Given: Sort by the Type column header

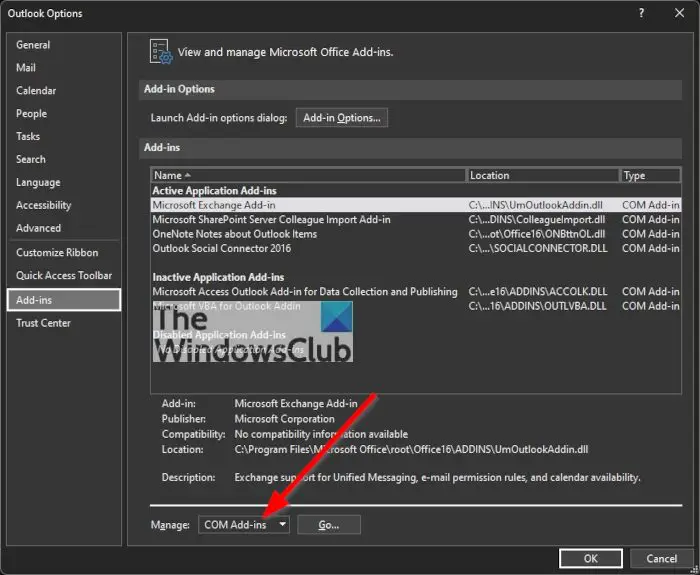Looking at the screenshot, I should (651, 175).
